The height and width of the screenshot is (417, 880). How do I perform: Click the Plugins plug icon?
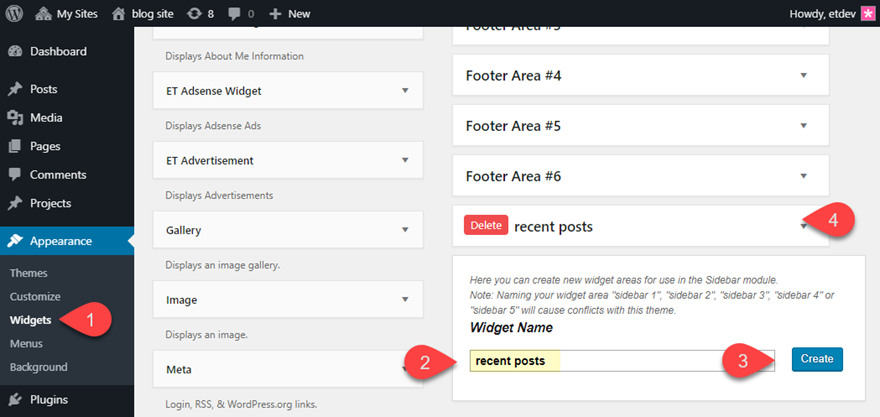[x=15, y=400]
